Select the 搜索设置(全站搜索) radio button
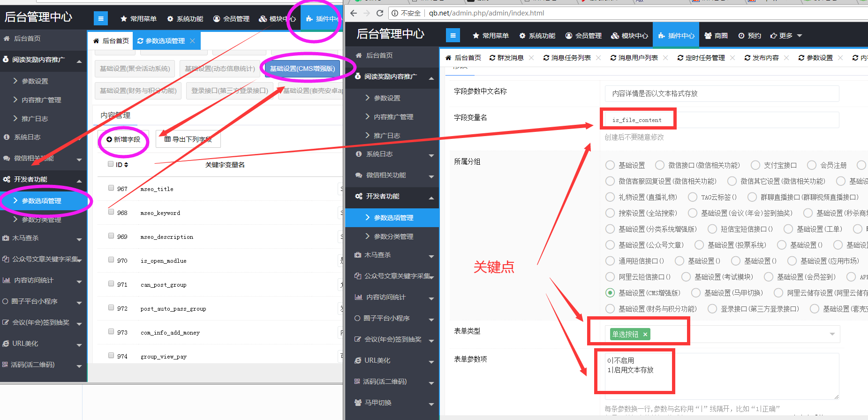This screenshot has height=420, width=868. [x=610, y=213]
